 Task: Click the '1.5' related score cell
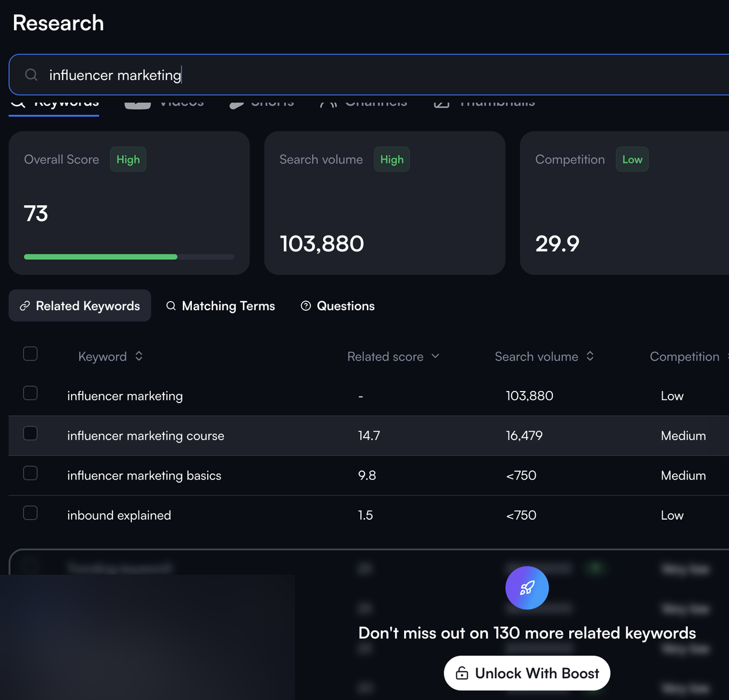point(366,515)
